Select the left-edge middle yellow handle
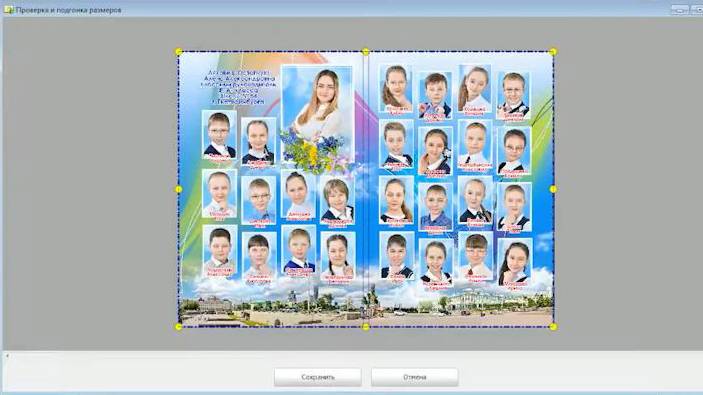The height and width of the screenshot is (395, 703). click(179, 189)
